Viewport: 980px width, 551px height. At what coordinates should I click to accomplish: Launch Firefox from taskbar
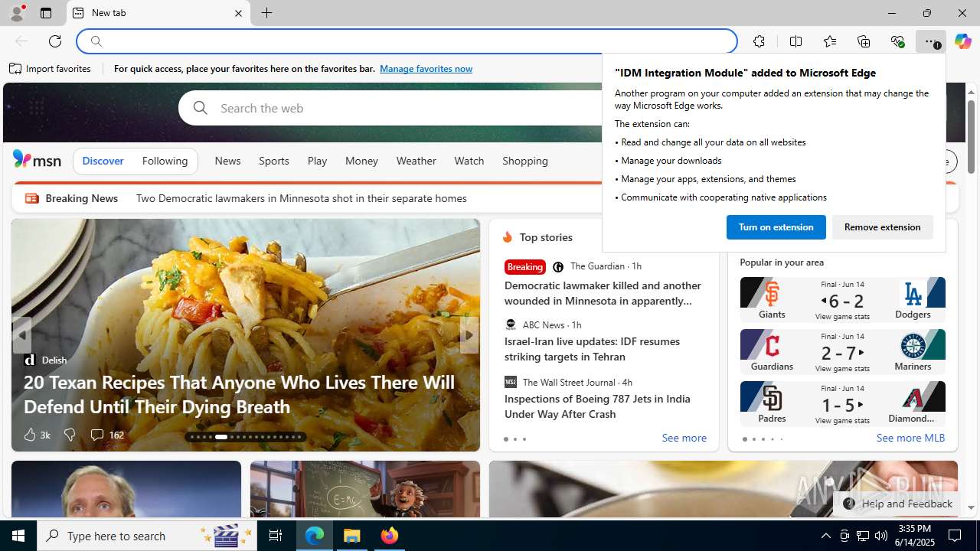click(x=390, y=536)
